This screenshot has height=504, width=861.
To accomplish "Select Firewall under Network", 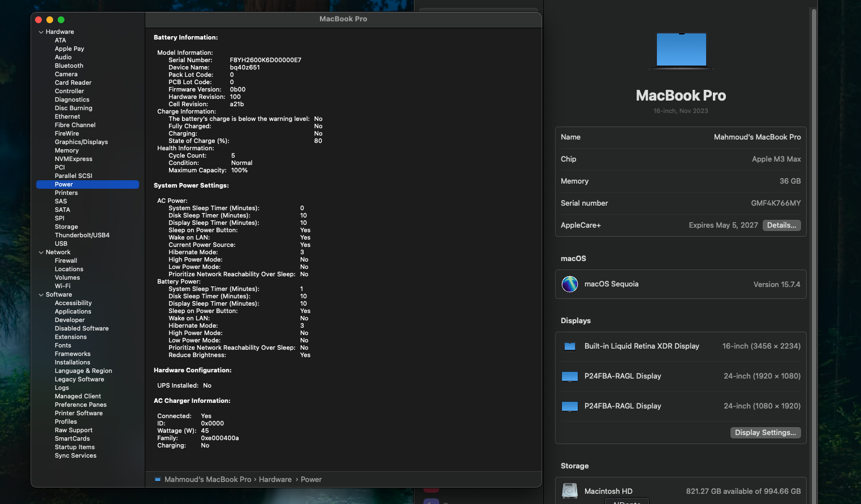I will 66,261.
